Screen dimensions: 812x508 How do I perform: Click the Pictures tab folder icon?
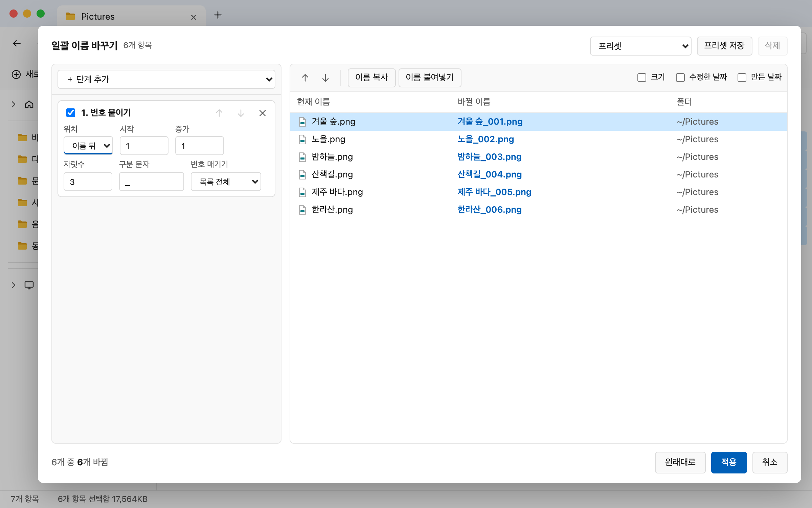pyautogui.click(x=70, y=16)
